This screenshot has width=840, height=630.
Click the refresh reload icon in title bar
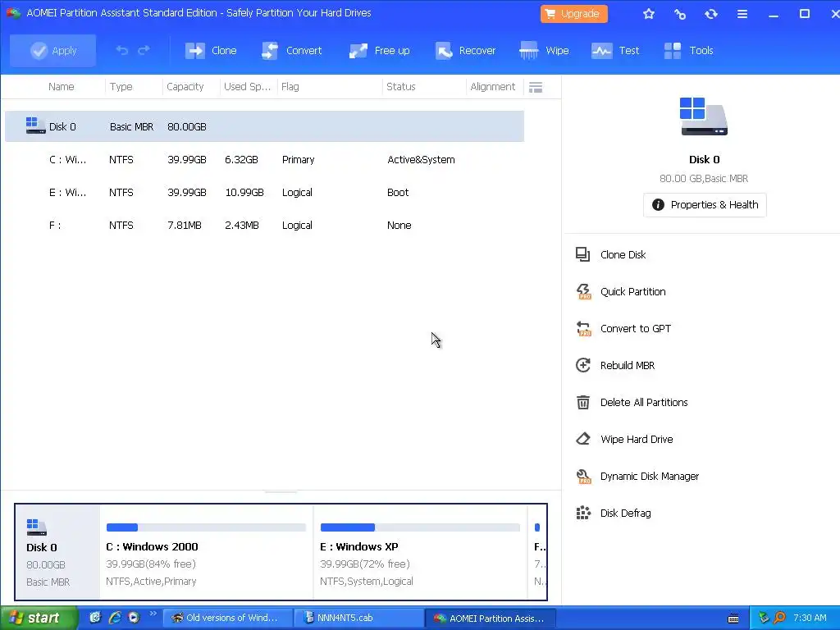pyautogui.click(x=711, y=14)
